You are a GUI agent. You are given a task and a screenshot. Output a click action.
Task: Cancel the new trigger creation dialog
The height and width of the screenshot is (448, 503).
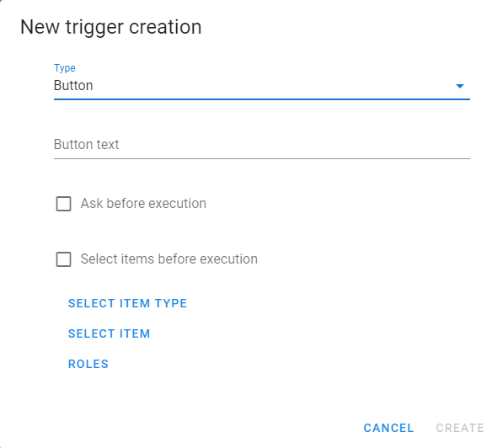pyautogui.click(x=388, y=428)
